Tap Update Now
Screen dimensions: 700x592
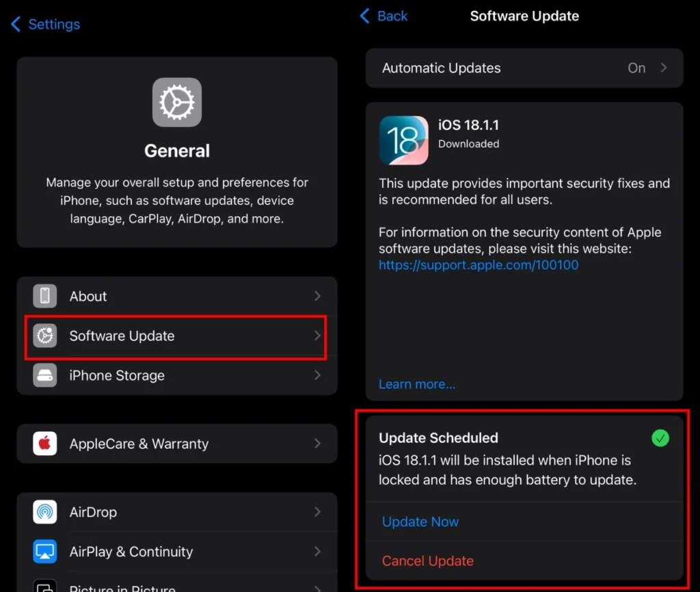coord(420,522)
